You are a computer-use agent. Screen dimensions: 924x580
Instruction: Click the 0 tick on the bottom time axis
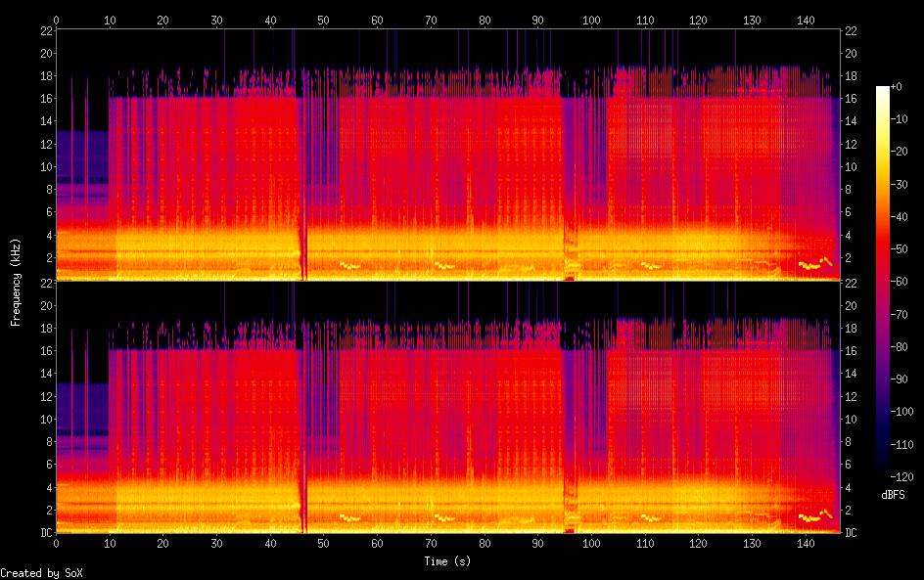[56, 544]
